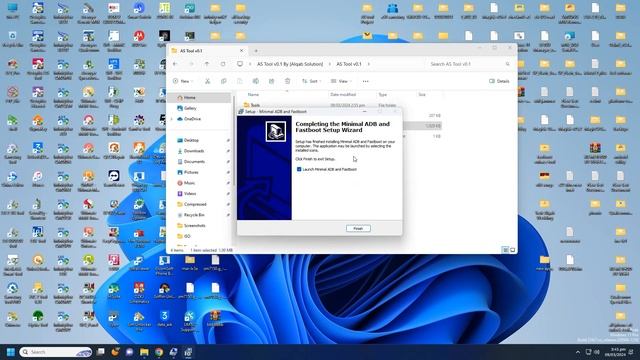The height and width of the screenshot is (360, 640).
Task: Click the Copy icon in File Explorer toolbar
Action: [x=223, y=81]
